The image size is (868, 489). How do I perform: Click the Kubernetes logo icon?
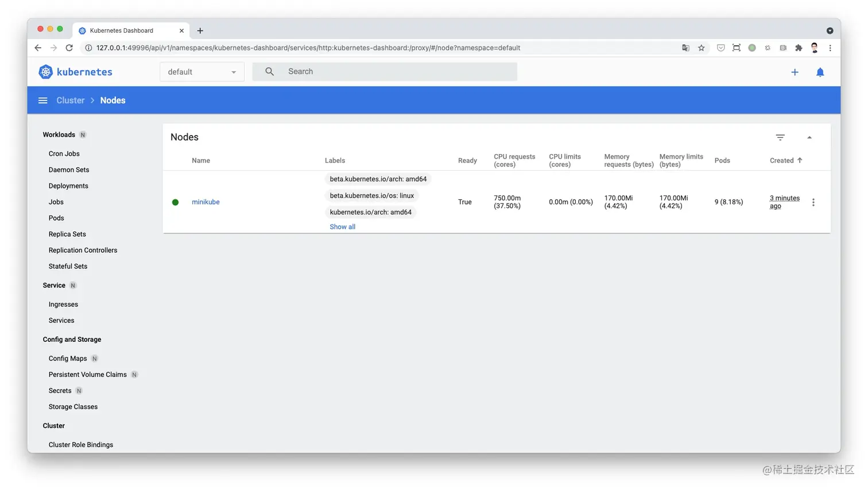[x=46, y=72]
